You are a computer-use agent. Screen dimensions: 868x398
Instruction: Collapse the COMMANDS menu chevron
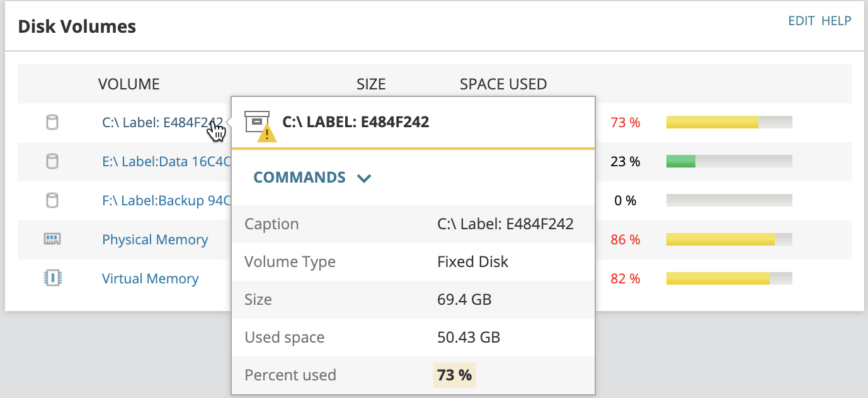coord(364,178)
